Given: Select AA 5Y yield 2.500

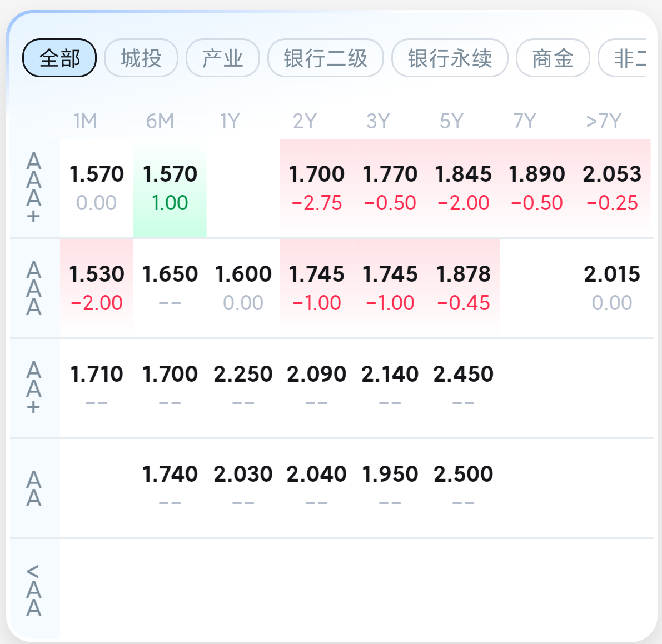Looking at the screenshot, I should [x=463, y=487].
